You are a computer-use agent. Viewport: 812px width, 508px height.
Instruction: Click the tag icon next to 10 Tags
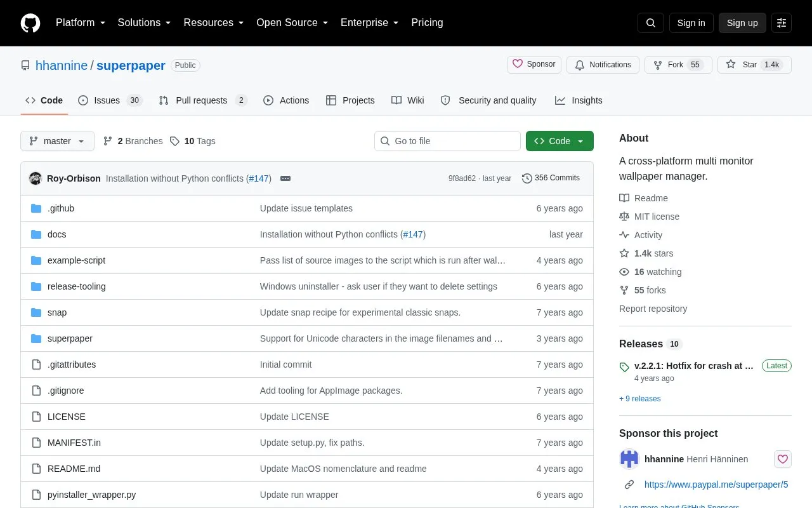point(174,141)
